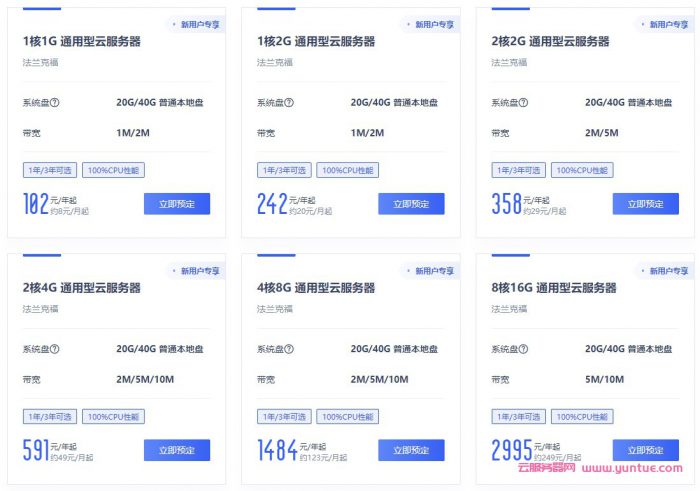
Task: Open the 8核16G 通用型云服务器 title
Action: pos(554,288)
